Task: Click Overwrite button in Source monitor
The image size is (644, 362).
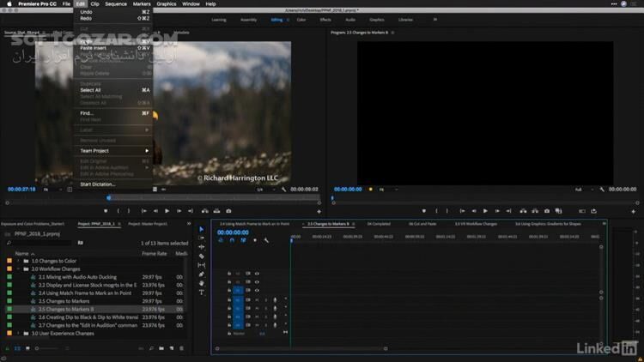Action: pos(216,211)
